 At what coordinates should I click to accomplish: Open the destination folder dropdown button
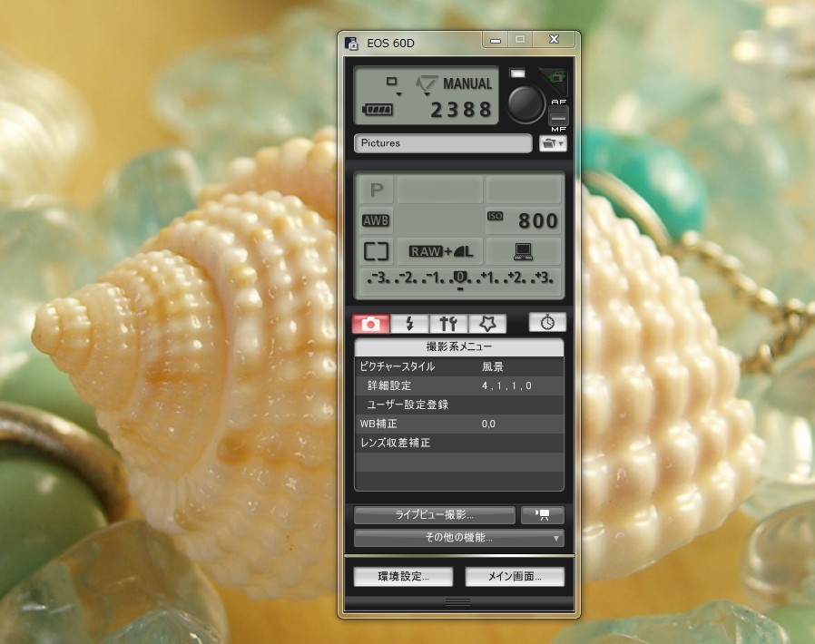tap(553, 143)
